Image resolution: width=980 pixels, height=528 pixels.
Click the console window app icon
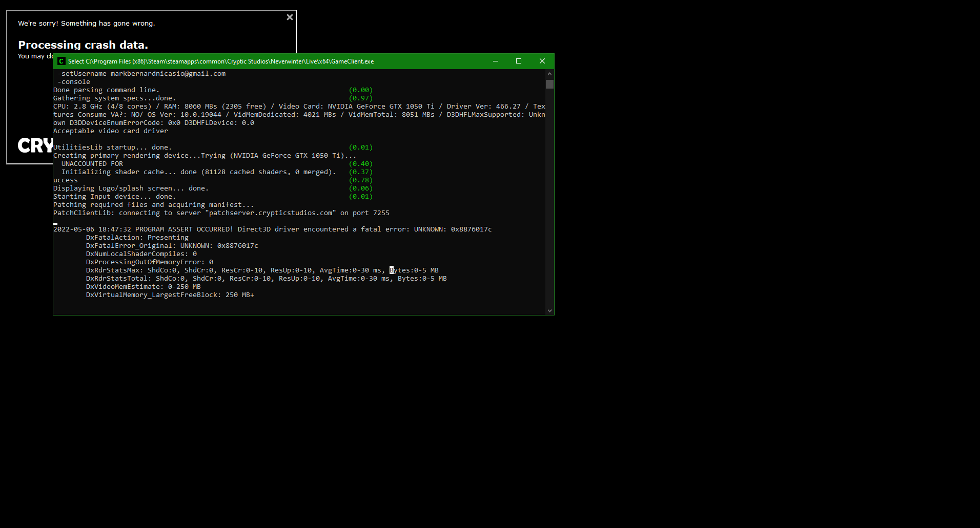point(62,61)
